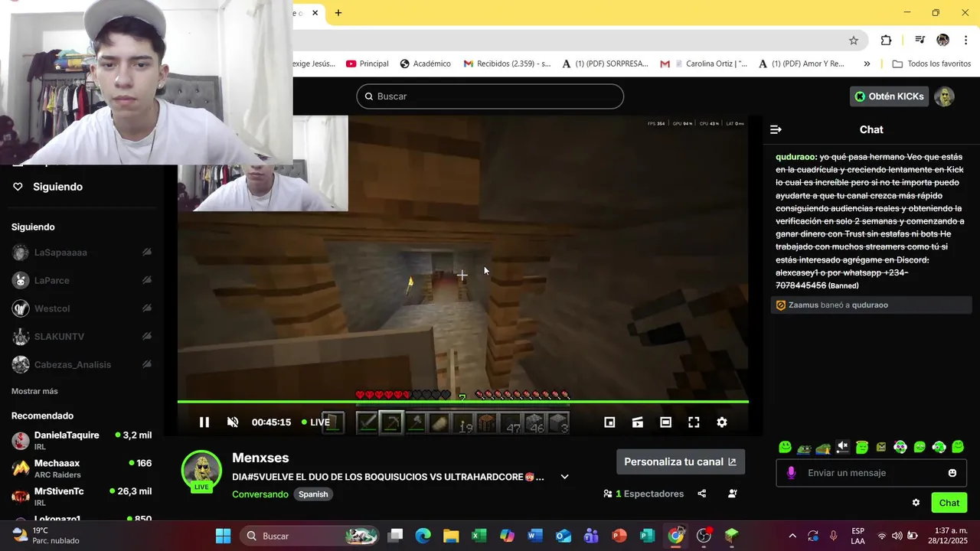The width and height of the screenshot is (980, 551).
Task: Focus the Enviar un mensaje field
Action: 871,473
